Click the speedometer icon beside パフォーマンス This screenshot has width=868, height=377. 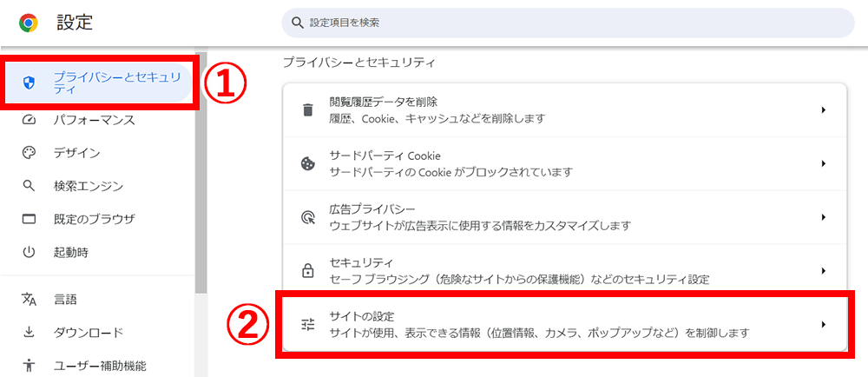(29, 120)
